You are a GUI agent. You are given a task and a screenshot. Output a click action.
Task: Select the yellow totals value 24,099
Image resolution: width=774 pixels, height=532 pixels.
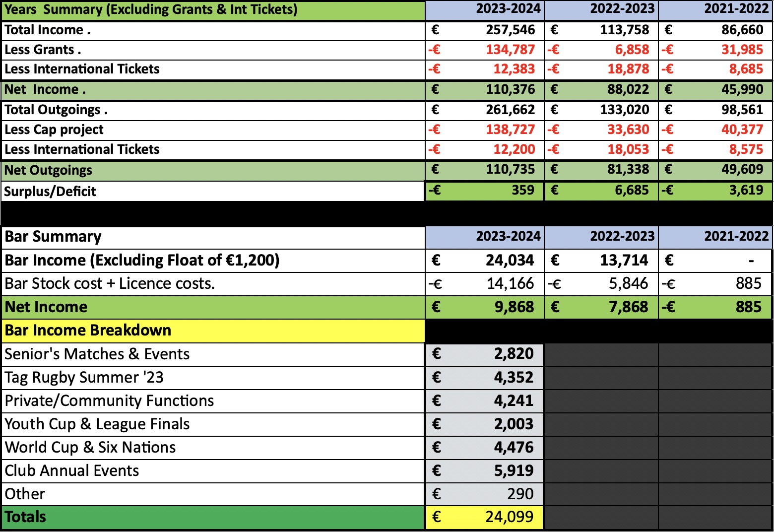[x=510, y=517]
